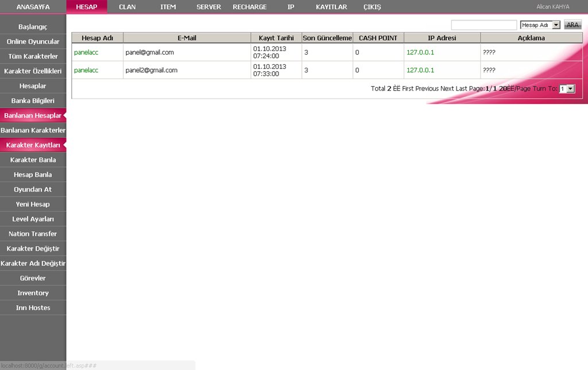Click IP 127.0.0.1 in panel@gmail.com row
The image size is (588, 370).
point(420,52)
